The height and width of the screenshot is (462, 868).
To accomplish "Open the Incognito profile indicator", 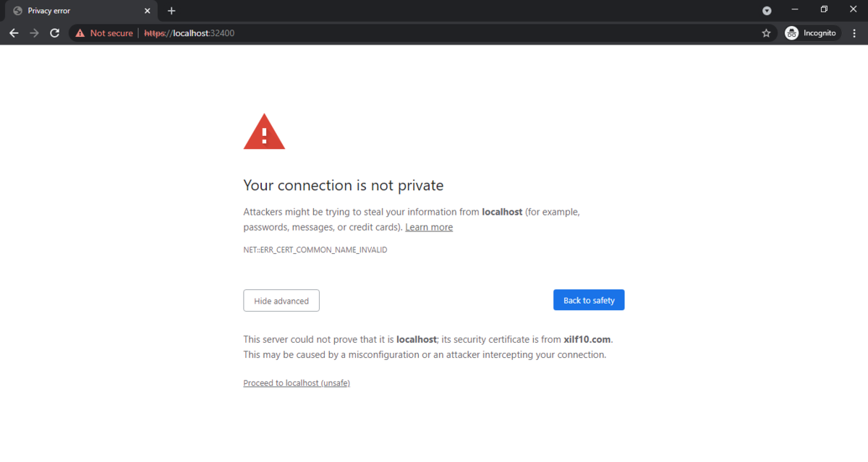I will click(x=812, y=33).
